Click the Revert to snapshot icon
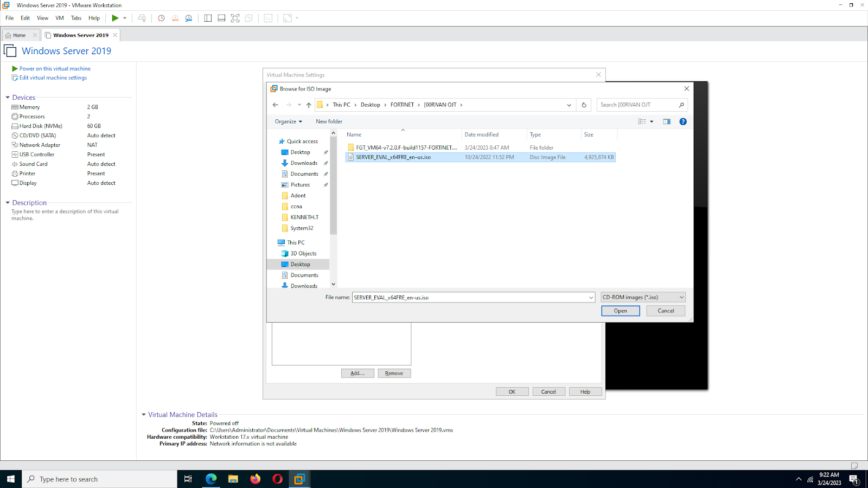This screenshot has height=488, width=868. (175, 18)
